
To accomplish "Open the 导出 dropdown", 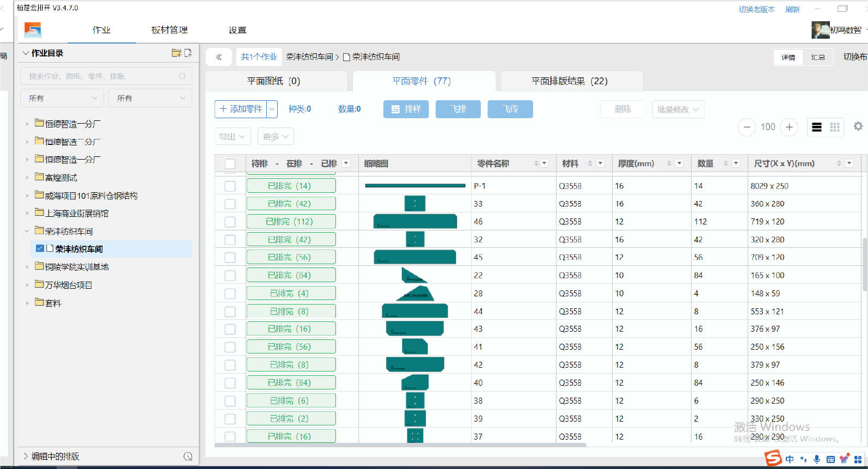I will (x=233, y=136).
